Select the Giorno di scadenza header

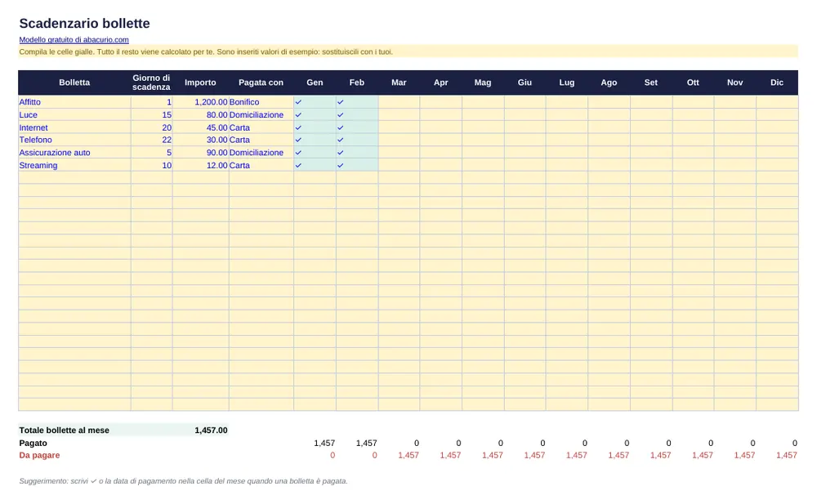point(151,83)
